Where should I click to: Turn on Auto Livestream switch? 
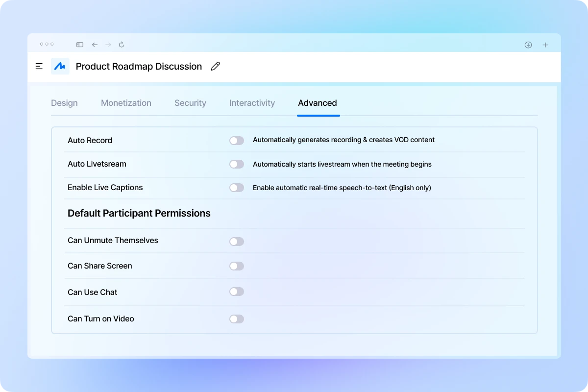click(x=237, y=164)
